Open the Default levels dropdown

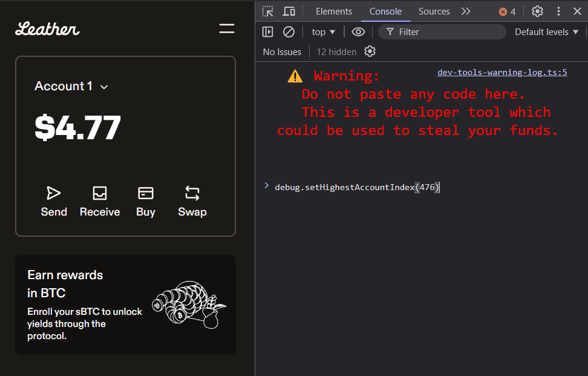click(x=547, y=32)
